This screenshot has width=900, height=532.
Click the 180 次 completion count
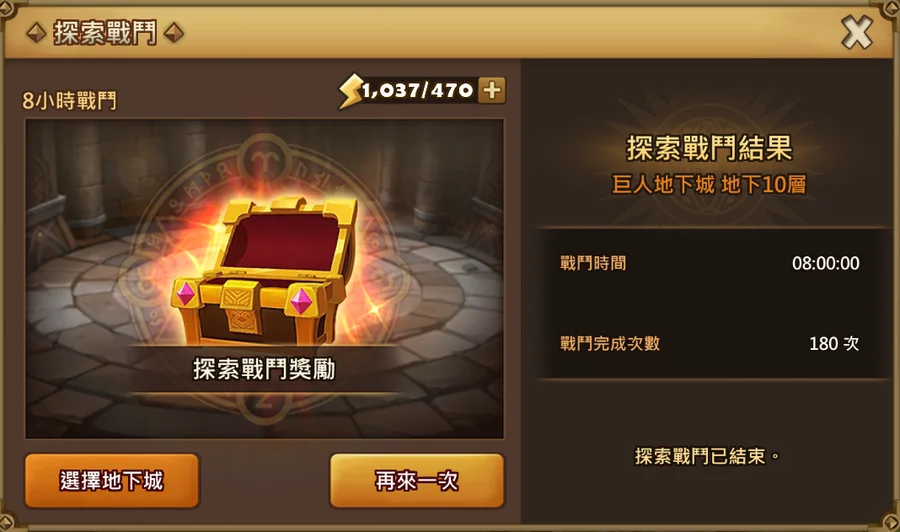[x=834, y=344]
